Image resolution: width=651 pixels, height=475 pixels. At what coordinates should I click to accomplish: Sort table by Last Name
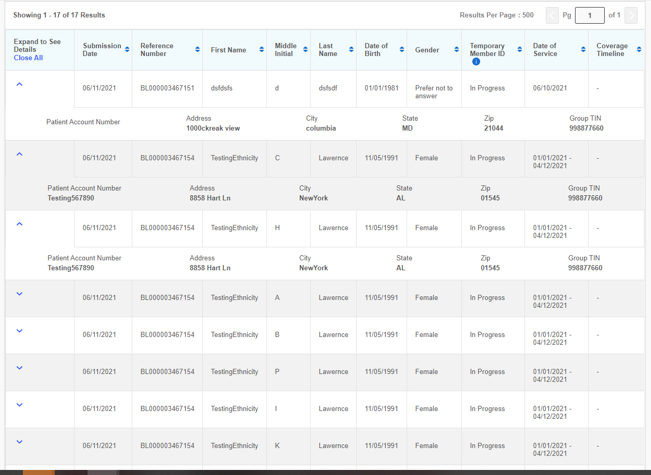click(351, 50)
